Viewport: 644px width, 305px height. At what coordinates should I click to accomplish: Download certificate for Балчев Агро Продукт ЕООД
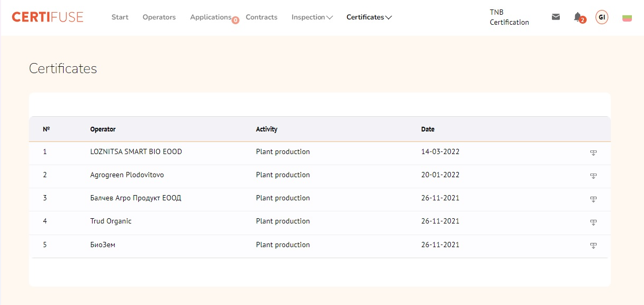(593, 199)
